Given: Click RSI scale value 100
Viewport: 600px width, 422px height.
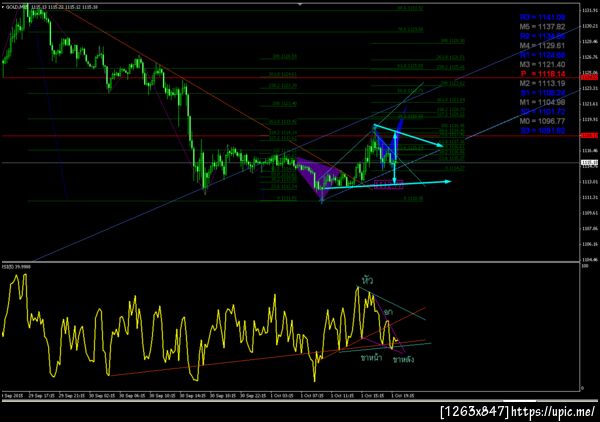Looking at the screenshot, I should (x=585, y=265).
